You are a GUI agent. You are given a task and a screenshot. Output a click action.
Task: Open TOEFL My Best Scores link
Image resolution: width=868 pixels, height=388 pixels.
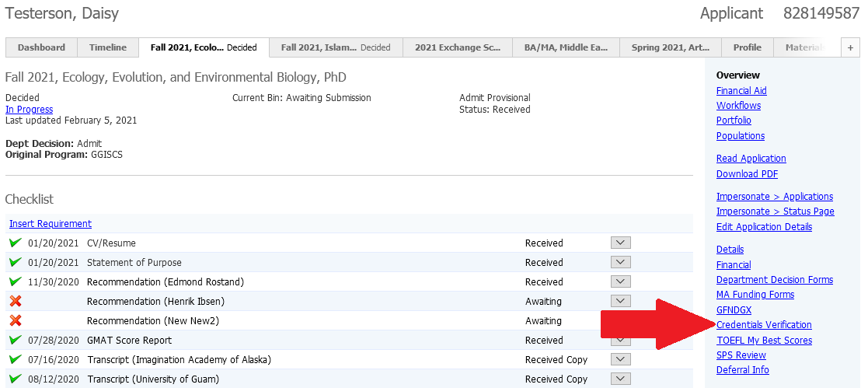764,341
